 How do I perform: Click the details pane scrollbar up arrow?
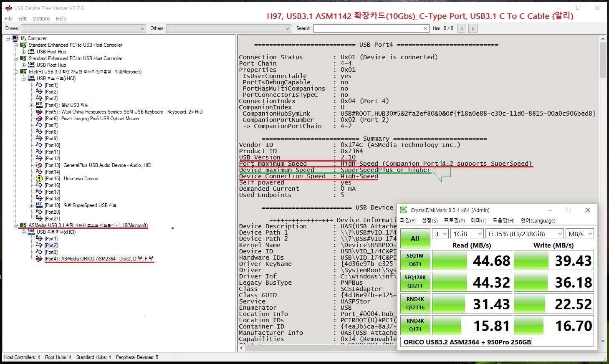(x=603, y=39)
